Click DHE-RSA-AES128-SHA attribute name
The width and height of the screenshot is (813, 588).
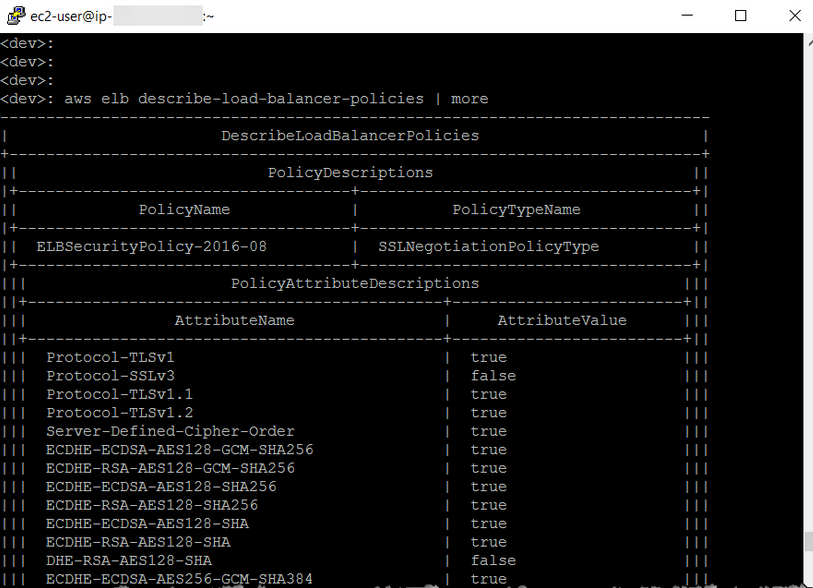point(129,561)
